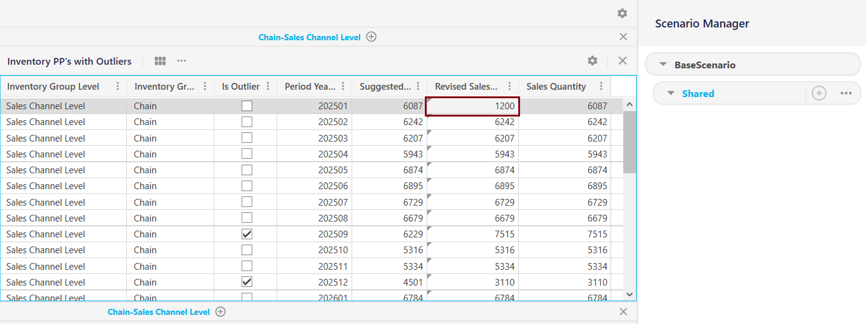Select Revised Sales cell showing 5943

[x=472, y=154]
